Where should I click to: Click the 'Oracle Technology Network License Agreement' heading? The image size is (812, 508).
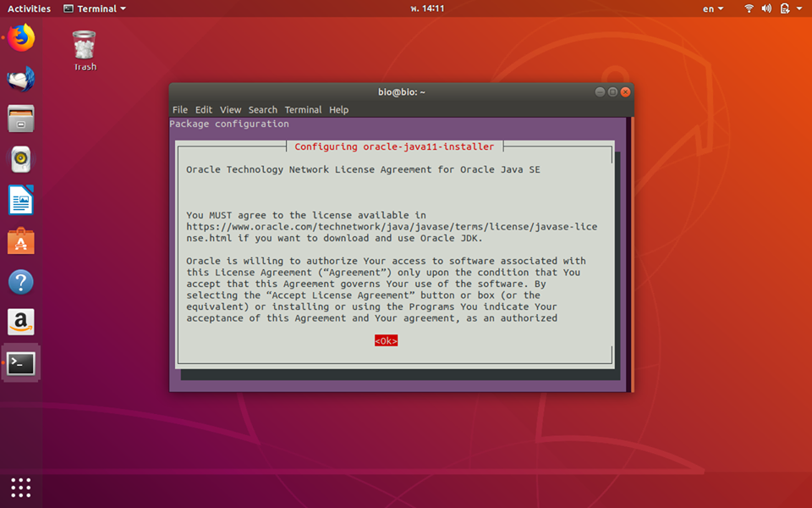pyautogui.click(x=363, y=169)
